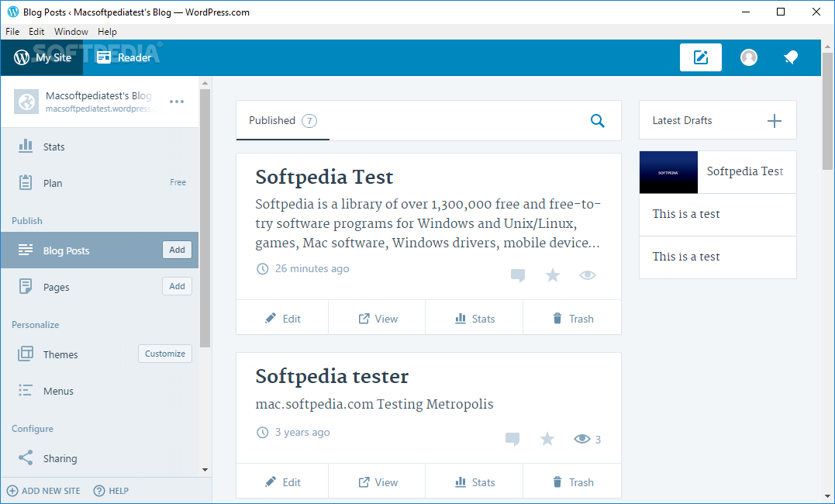The width and height of the screenshot is (835, 504).
Task: Click star likes icon on Softpedia tester post
Action: click(547, 438)
